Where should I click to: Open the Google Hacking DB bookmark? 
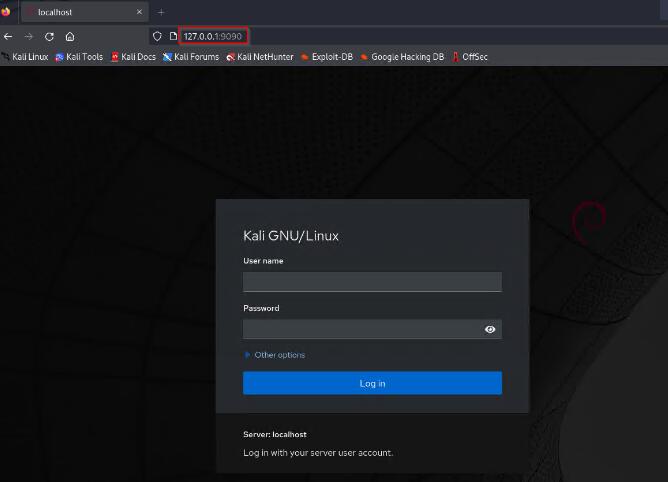pyautogui.click(x=402, y=57)
